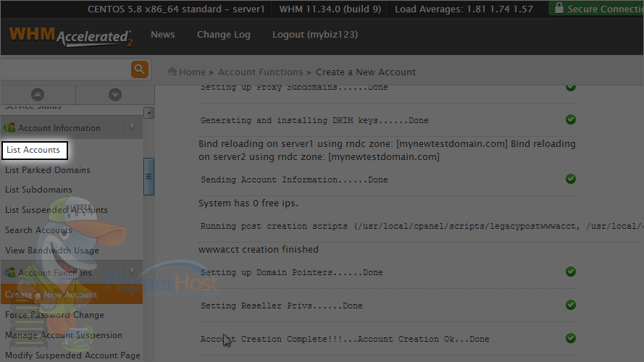This screenshot has width=644, height=362.
Task: Click the WHM Accelerated logo
Action: [71, 36]
